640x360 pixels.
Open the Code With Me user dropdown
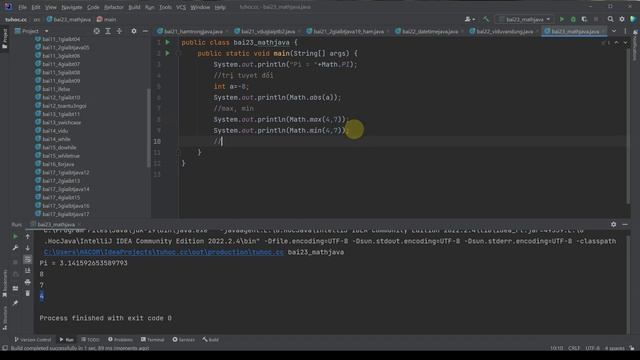(469, 19)
